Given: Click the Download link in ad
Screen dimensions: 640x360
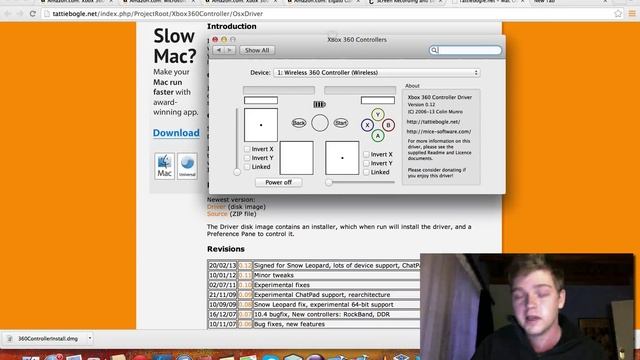Looking at the screenshot, I should (x=176, y=133).
